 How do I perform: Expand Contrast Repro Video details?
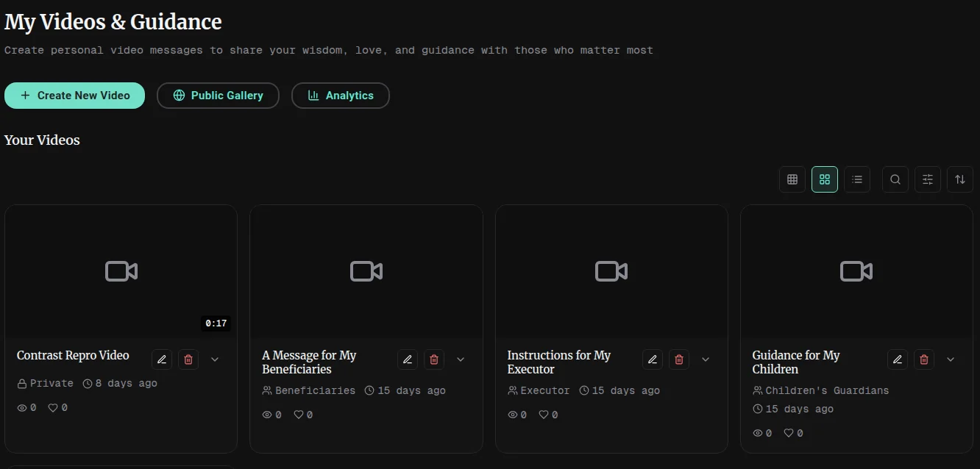(x=215, y=359)
